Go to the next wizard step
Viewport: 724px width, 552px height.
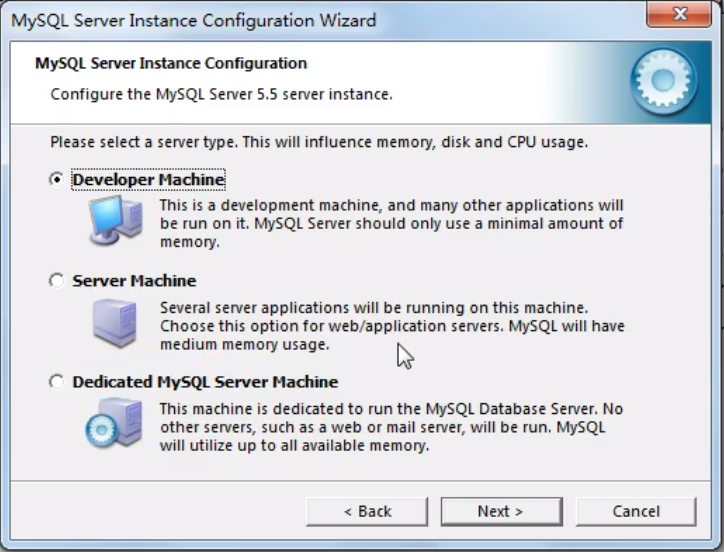tap(501, 511)
